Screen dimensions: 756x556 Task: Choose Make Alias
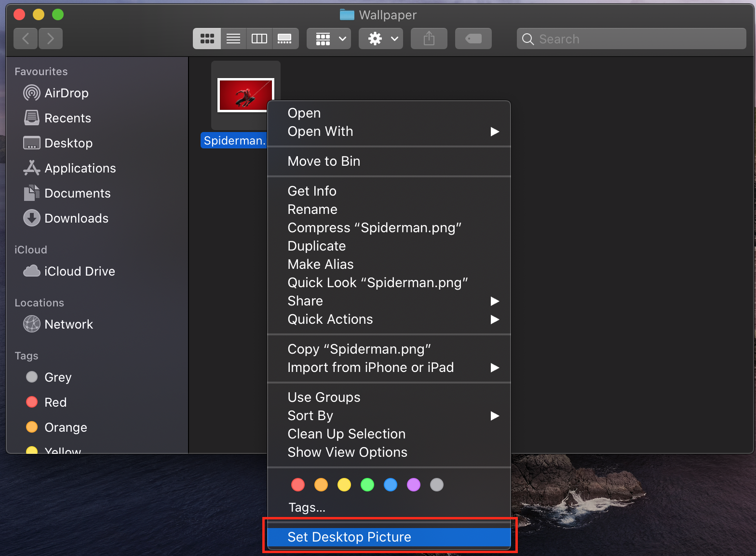click(x=389, y=264)
